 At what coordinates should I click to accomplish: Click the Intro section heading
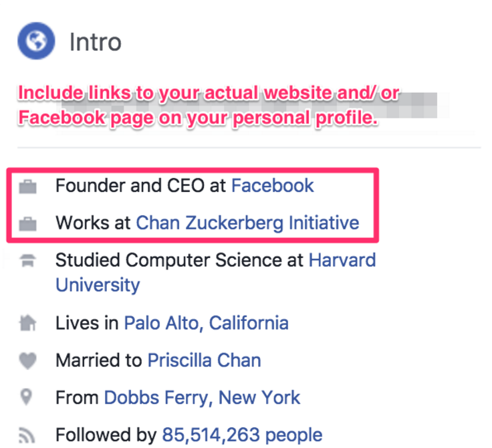coord(96,41)
